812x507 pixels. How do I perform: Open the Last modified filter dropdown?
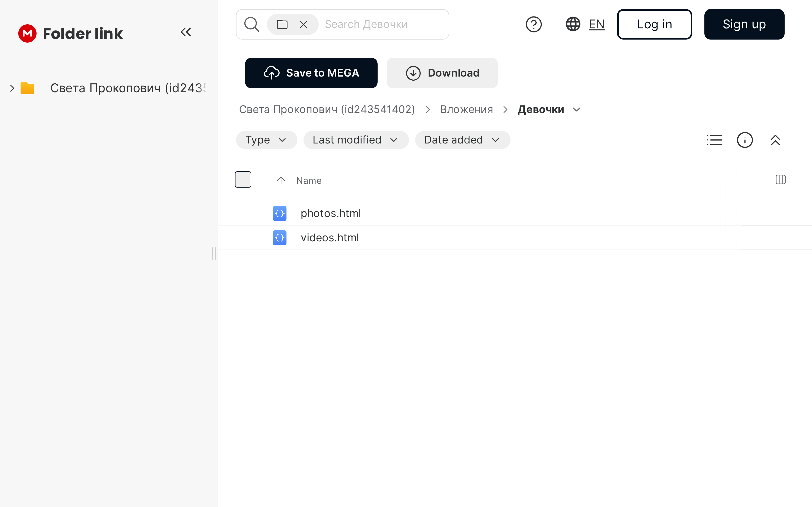(356, 140)
